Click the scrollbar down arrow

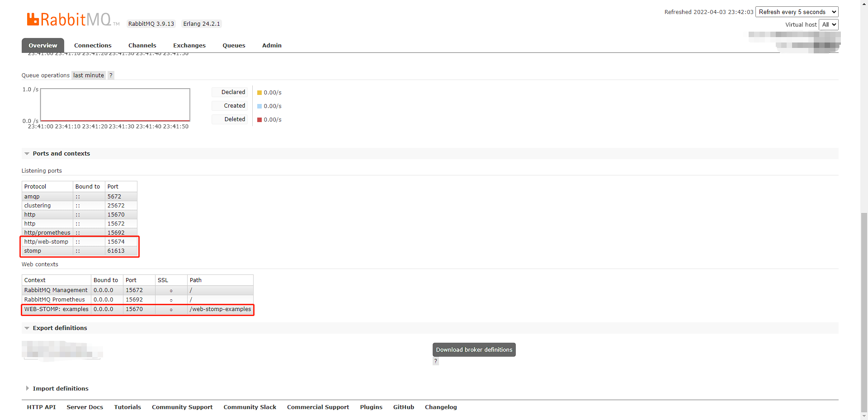(x=864, y=416)
